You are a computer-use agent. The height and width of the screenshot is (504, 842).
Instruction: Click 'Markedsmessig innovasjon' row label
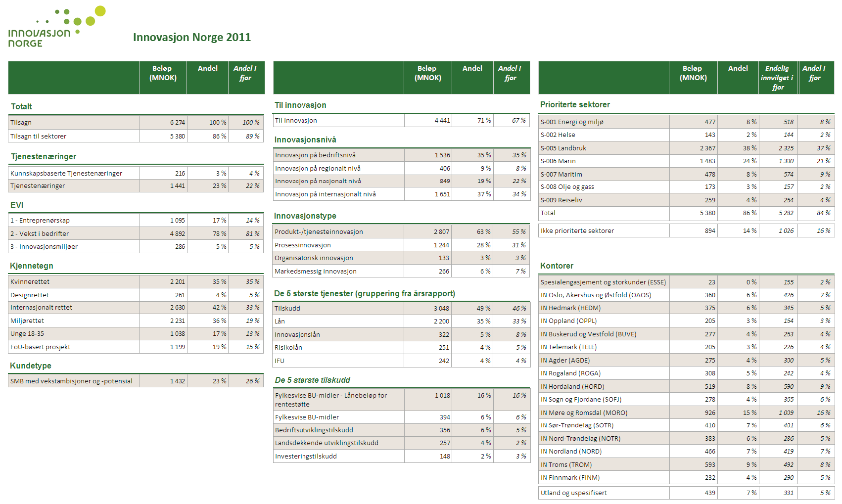point(316,271)
